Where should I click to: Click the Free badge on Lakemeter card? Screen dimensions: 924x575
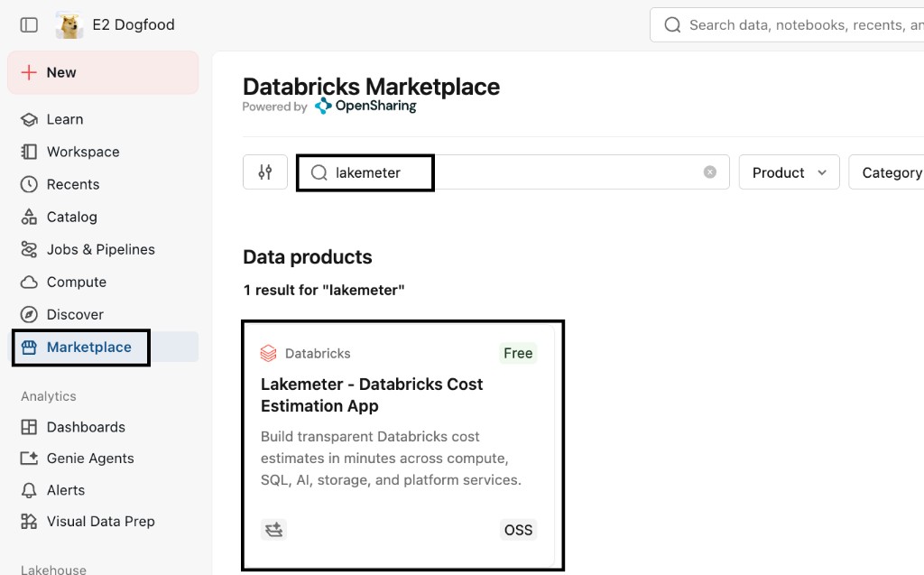click(518, 353)
